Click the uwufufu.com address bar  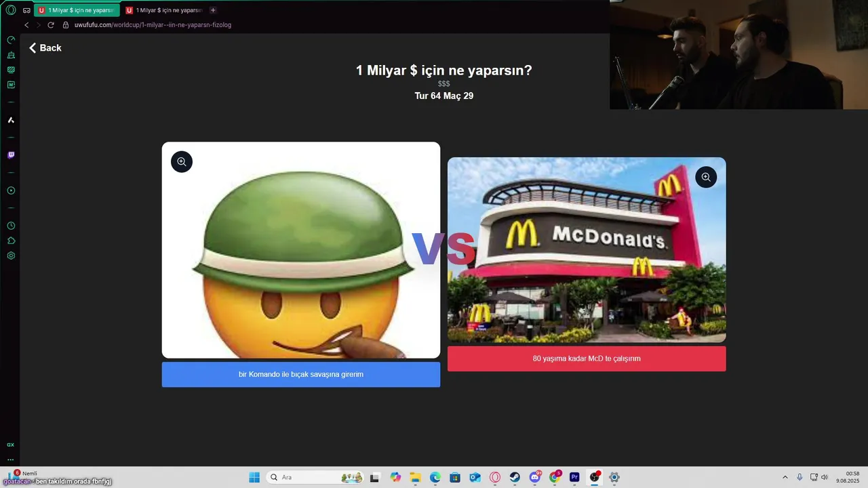tap(153, 25)
